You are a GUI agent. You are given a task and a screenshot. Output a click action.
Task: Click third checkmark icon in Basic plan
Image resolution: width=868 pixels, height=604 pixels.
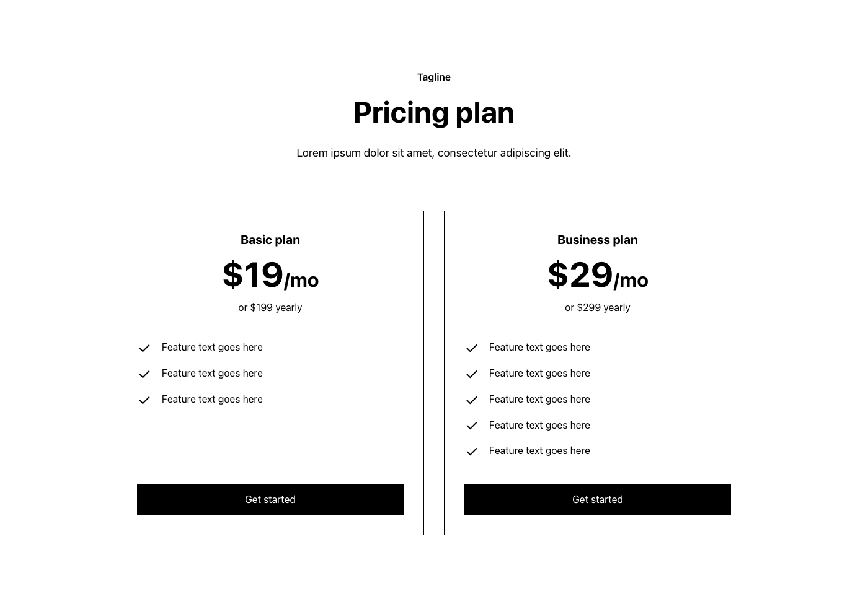tap(144, 400)
